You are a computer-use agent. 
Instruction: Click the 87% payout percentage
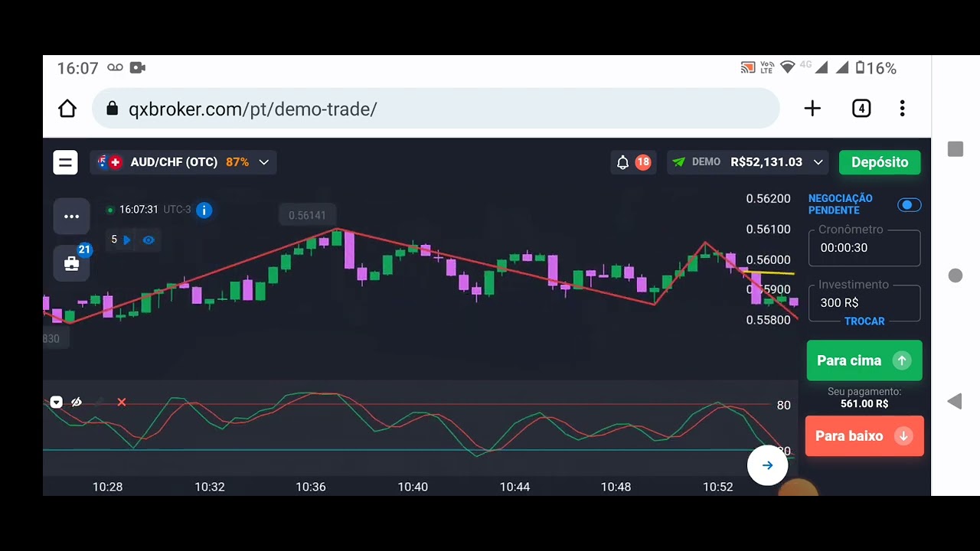click(x=237, y=162)
